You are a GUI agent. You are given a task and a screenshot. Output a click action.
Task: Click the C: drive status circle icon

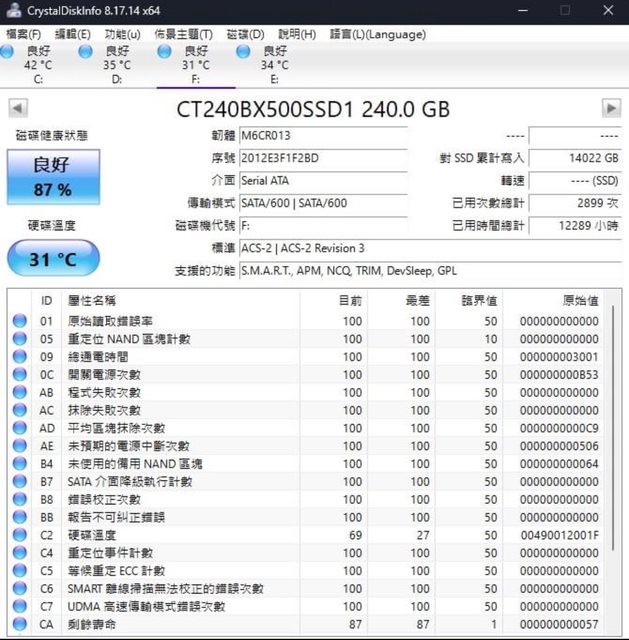coord(9,51)
